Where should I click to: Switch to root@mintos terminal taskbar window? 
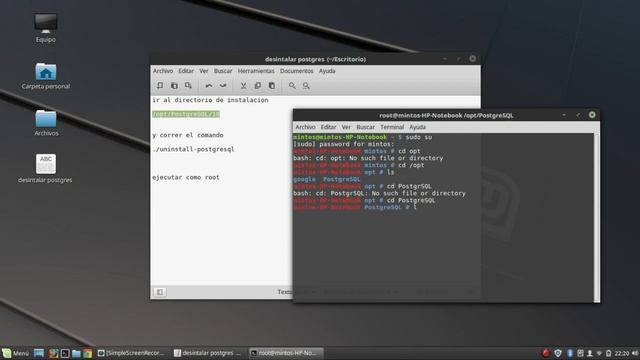(x=286, y=353)
